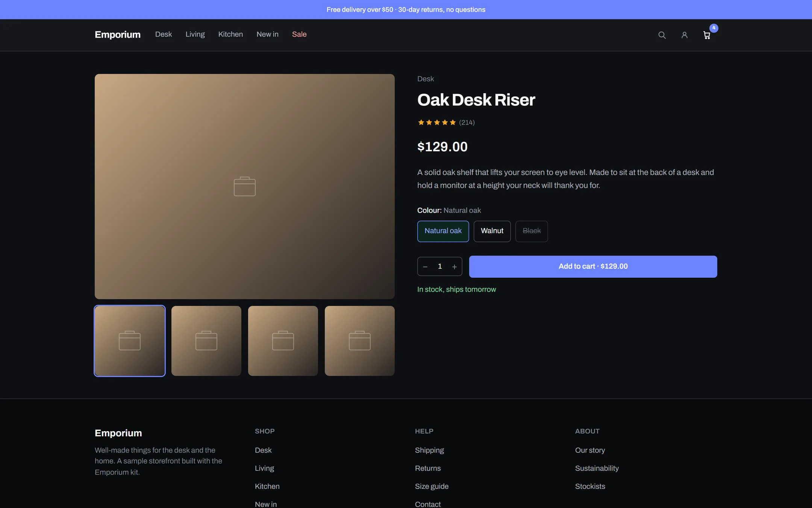Click the quantity value field
Viewport: 812px width, 508px height.
coord(440,266)
